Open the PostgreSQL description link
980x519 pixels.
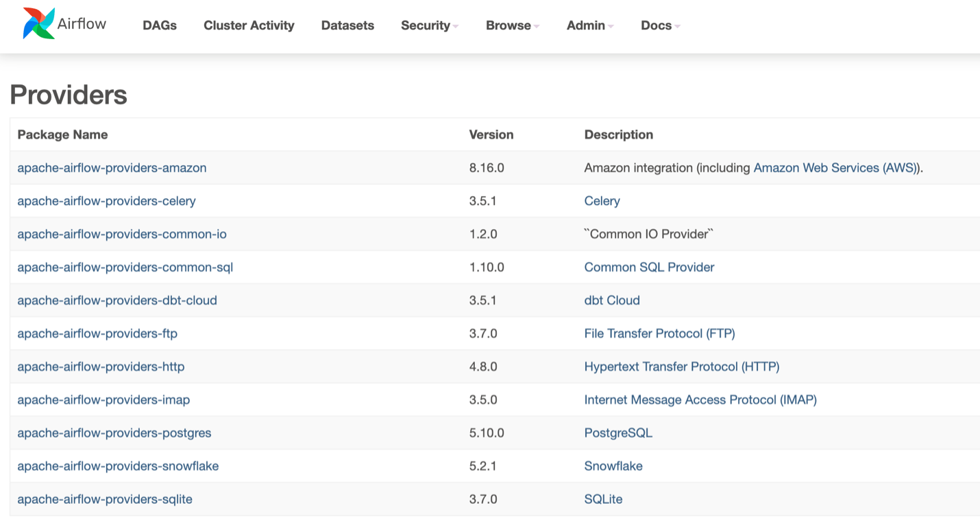[x=617, y=433]
